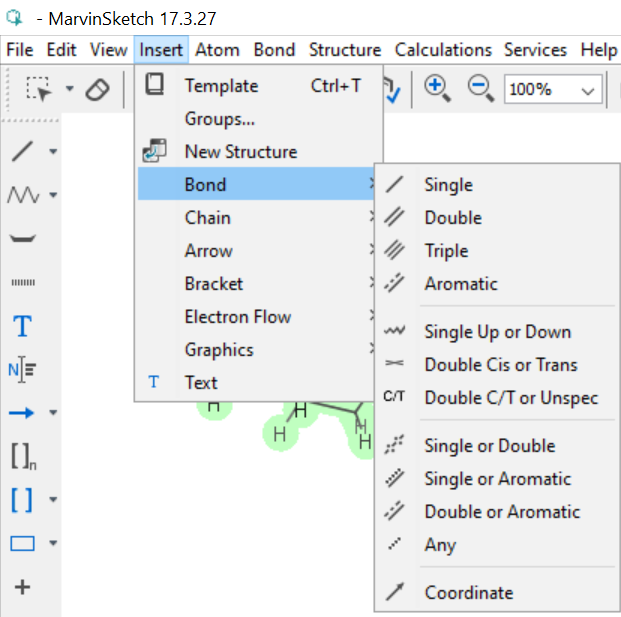
Task: Expand the bond tool dropdown arrow
Action: [x=53, y=152]
